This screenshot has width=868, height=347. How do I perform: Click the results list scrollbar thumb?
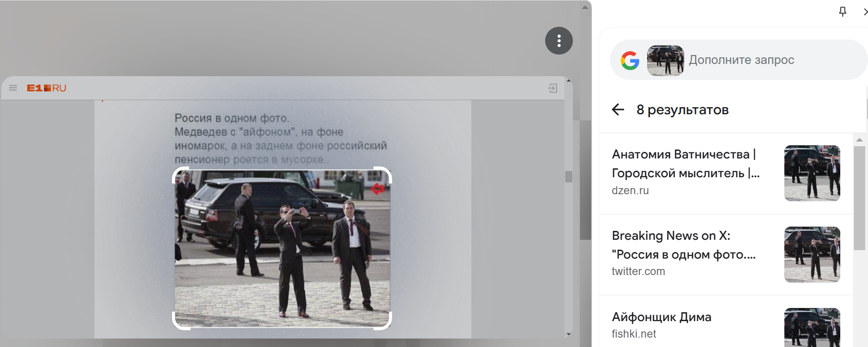860,198
